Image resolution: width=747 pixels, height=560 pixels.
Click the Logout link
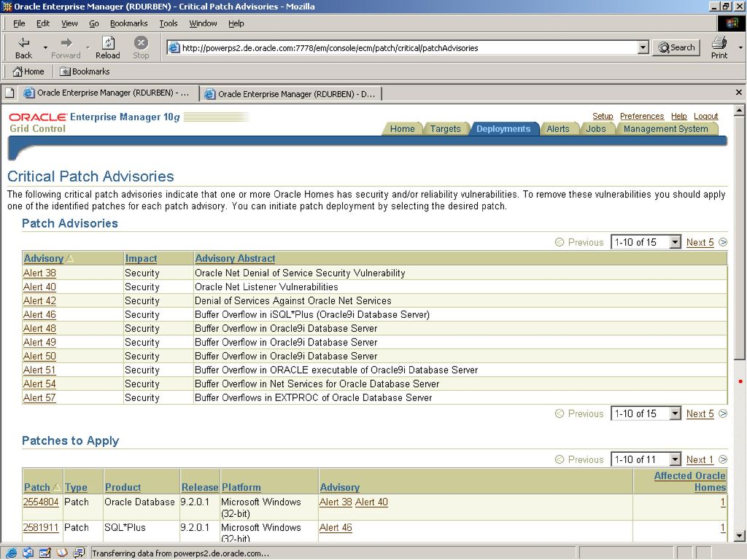point(705,116)
